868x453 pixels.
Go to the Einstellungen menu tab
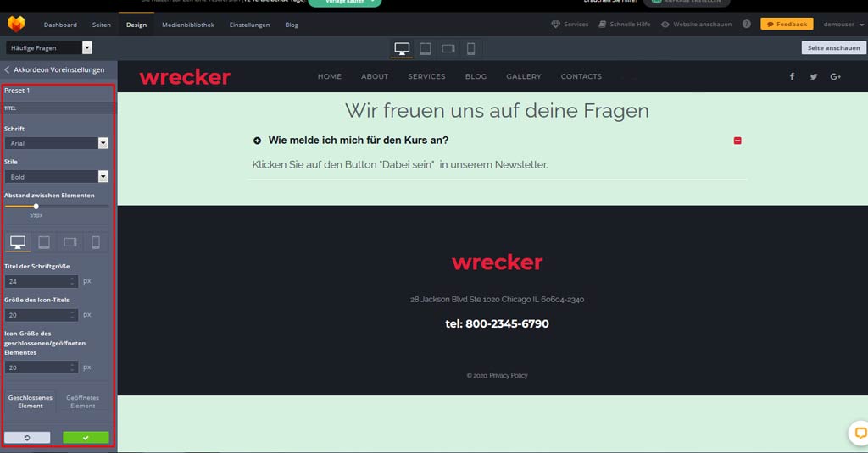[249, 25]
